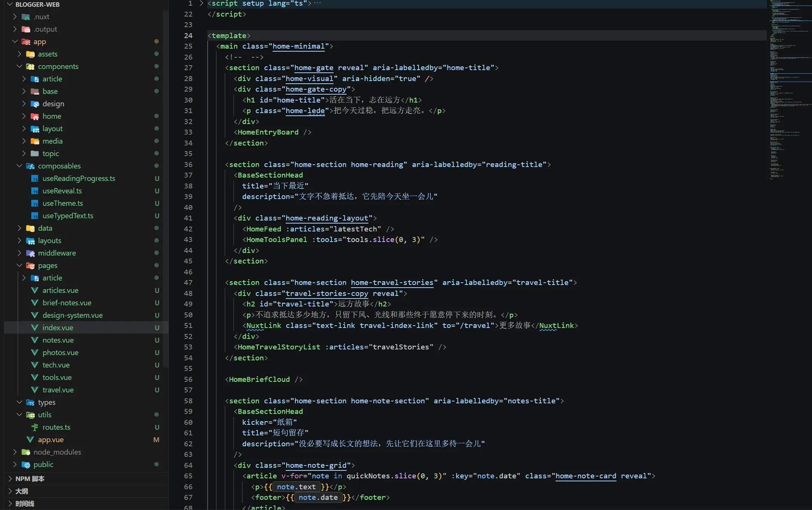812x510 pixels.
Task: Click the note.date expression on line 67
Action: (318, 498)
